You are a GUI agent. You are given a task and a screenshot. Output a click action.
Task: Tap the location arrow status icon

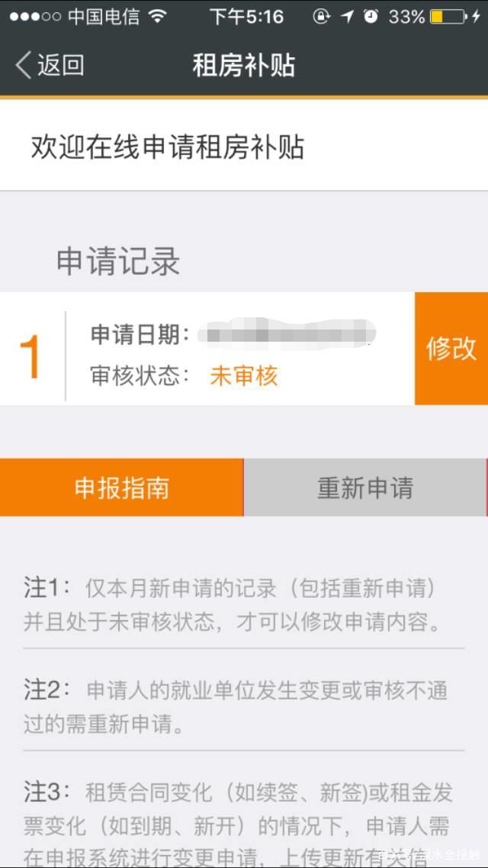point(347,17)
